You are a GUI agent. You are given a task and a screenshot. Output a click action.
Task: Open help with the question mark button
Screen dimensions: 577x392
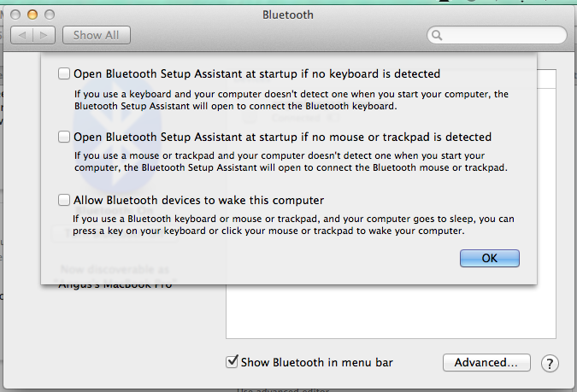[x=551, y=363]
